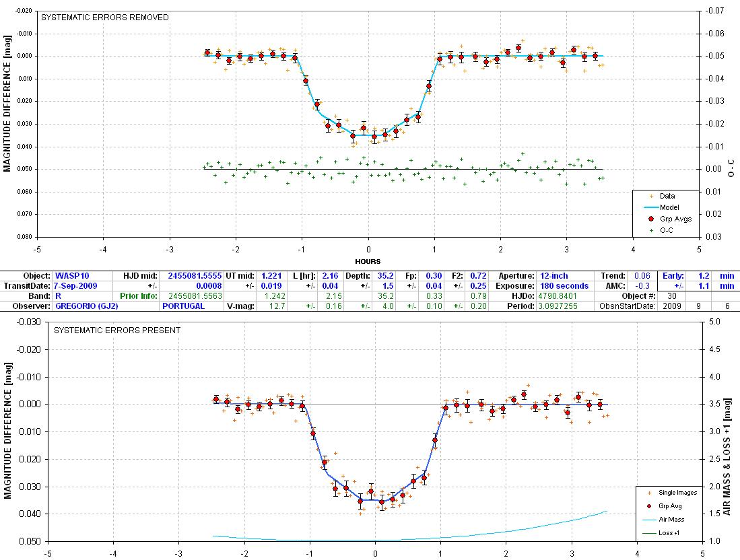Select the F2 value 0.72
This screenshot has height=560, width=740.
point(479,276)
